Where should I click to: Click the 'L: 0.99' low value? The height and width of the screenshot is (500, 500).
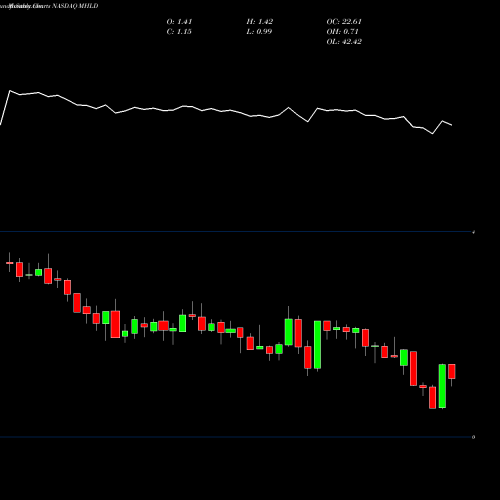(259, 32)
